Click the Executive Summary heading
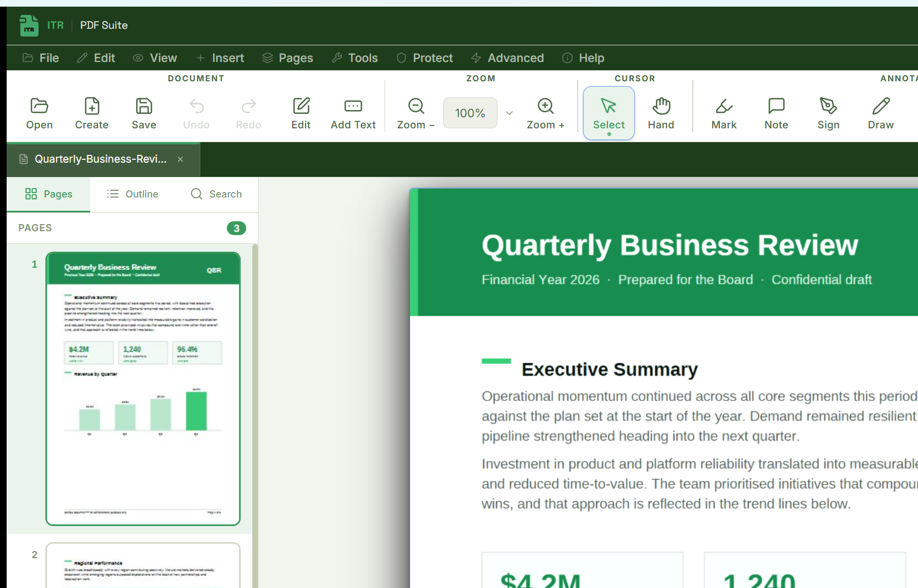The height and width of the screenshot is (588, 918). pos(609,370)
